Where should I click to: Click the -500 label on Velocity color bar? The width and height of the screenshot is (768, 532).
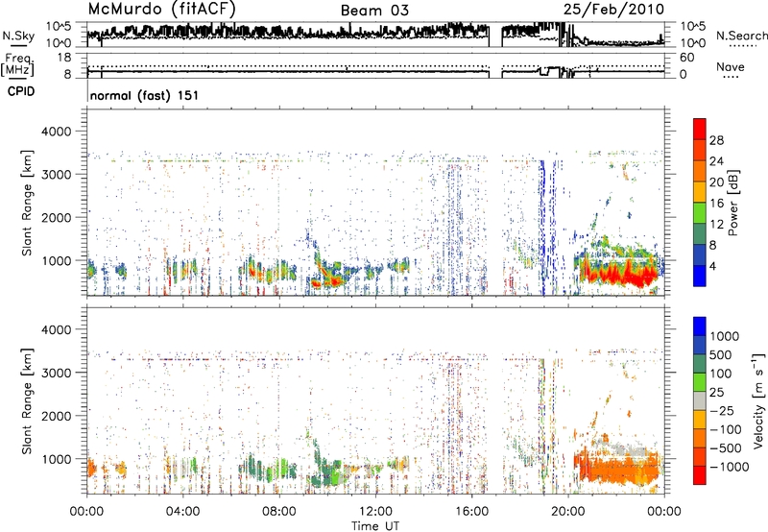(725, 448)
